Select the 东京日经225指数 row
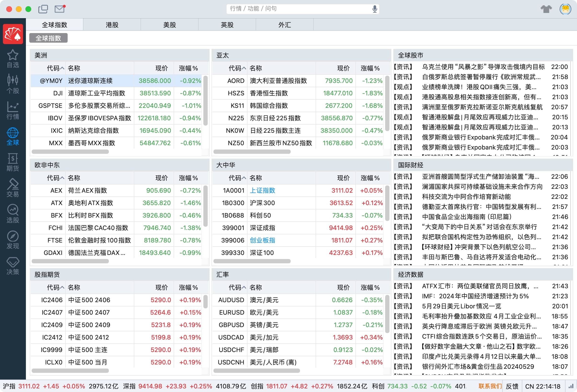Screen dimensions: 577x392 coord(298,118)
